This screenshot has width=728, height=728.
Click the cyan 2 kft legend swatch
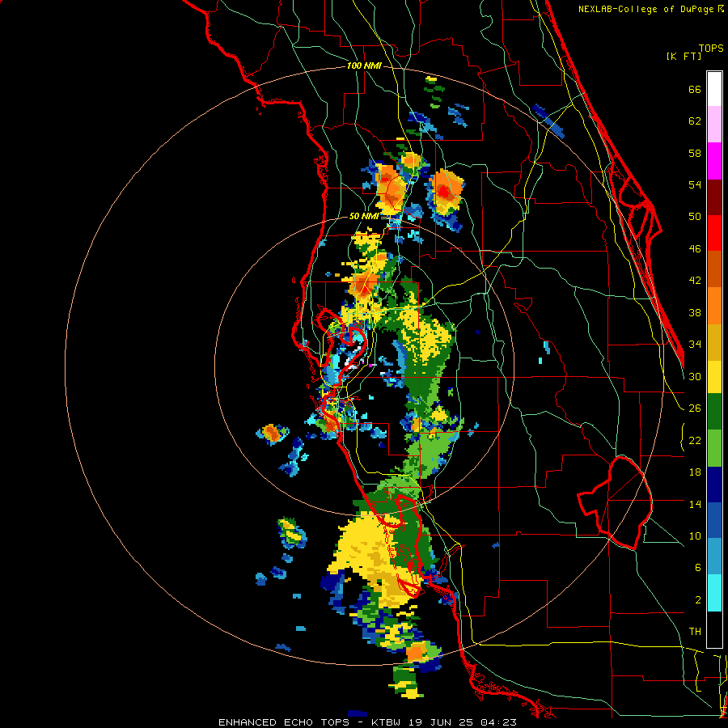click(x=714, y=592)
